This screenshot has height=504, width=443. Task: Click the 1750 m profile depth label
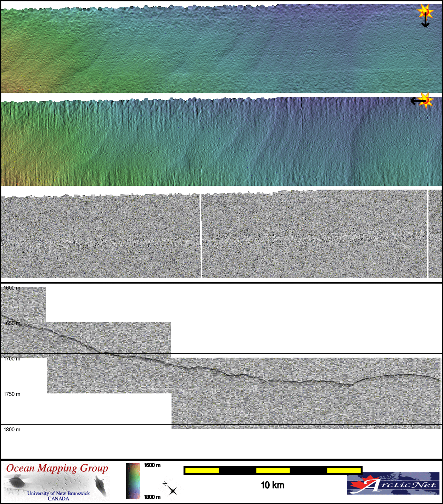coord(12,394)
